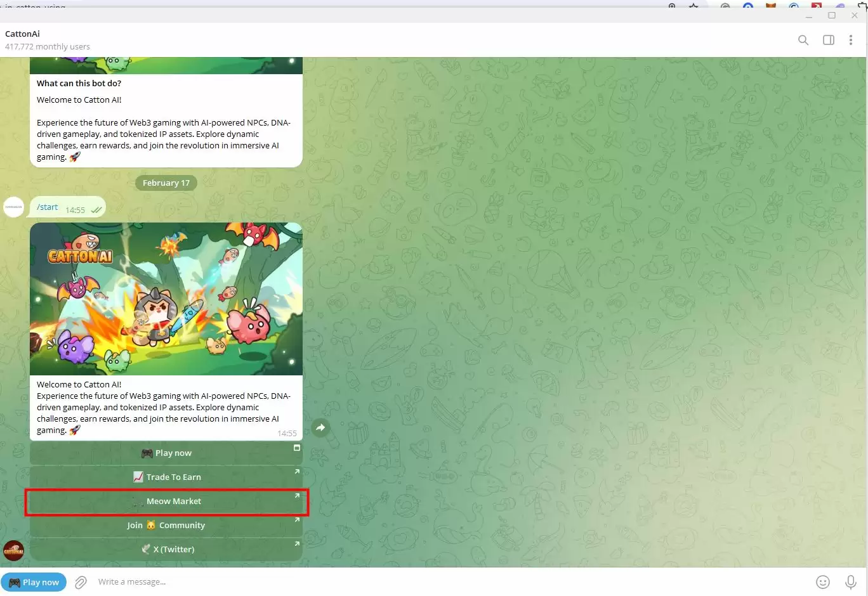This screenshot has height=596, width=868.
Task: Click the February 17 date badge
Action: [166, 183]
